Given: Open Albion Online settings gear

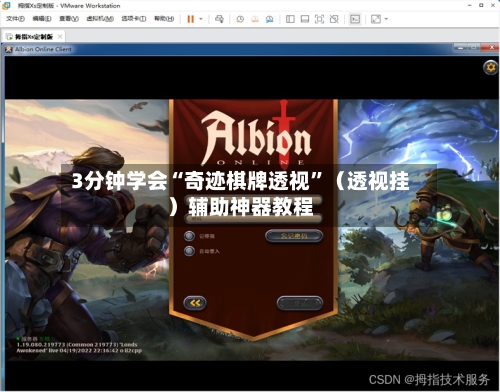Looking at the screenshot, I should tap(490, 67).
